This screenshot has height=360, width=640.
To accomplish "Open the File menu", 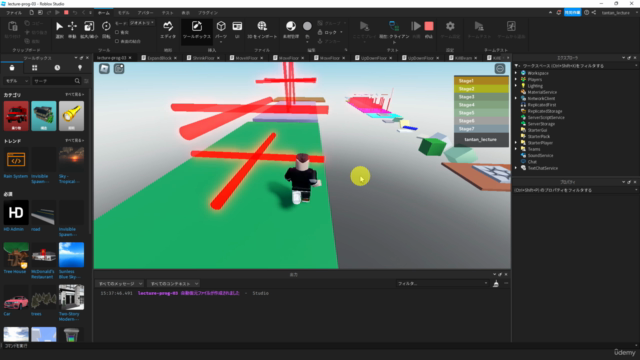I will [14, 13].
